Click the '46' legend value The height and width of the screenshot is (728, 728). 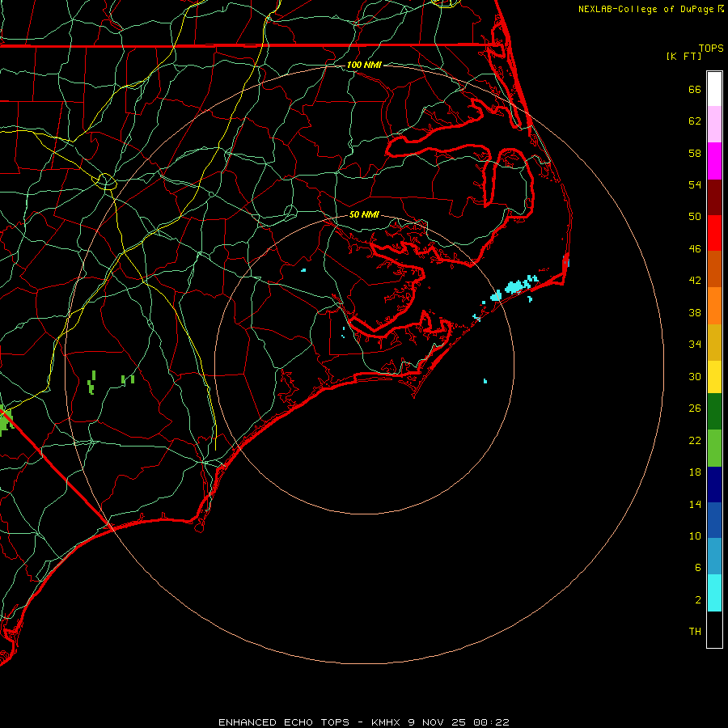pyautogui.click(x=695, y=248)
